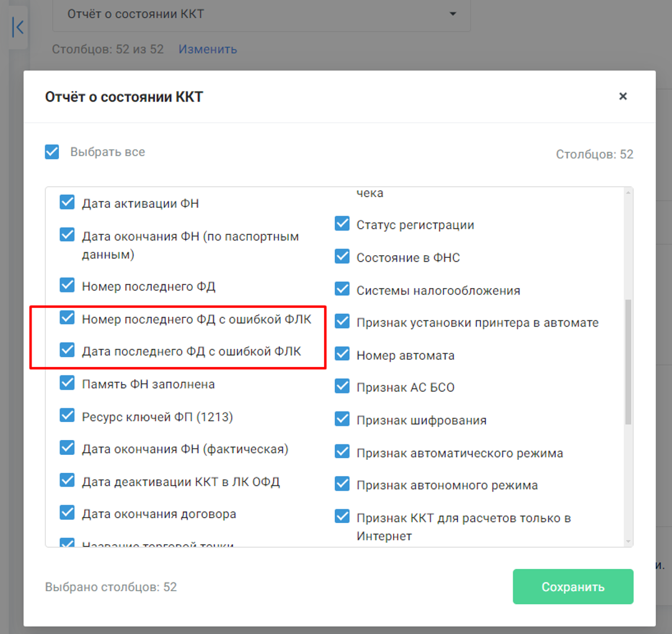
Task: Uncheck Статус регистрации column
Action: (342, 224)
